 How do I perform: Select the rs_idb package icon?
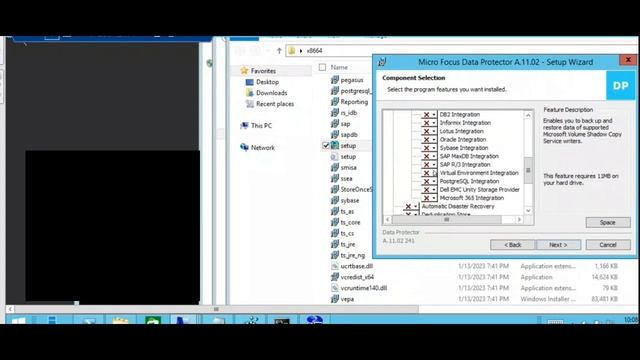[335, 113]
